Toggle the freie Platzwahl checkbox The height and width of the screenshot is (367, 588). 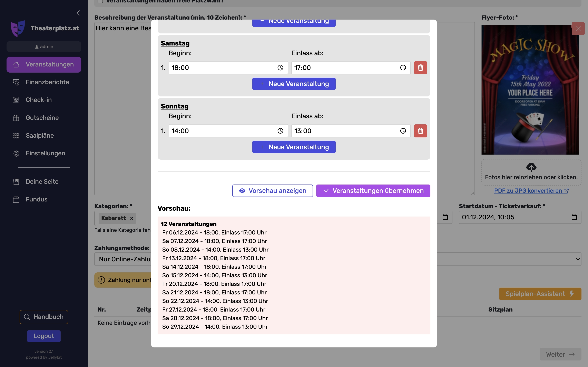click(100, 1)
